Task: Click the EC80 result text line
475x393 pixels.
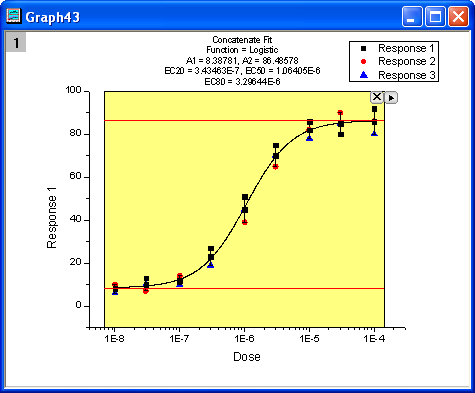Action: coord(242,82)
